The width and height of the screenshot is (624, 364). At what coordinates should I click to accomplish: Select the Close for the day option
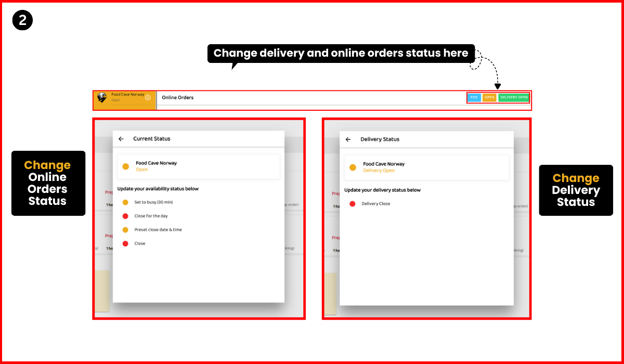point(152,216)
